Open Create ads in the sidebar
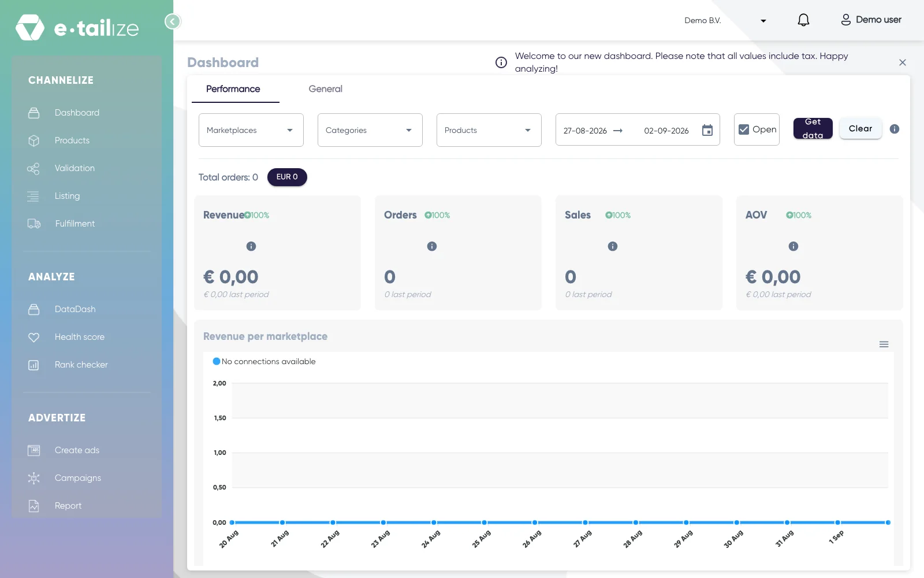Viewport: 924px width, 578px height. coord(77,450)
